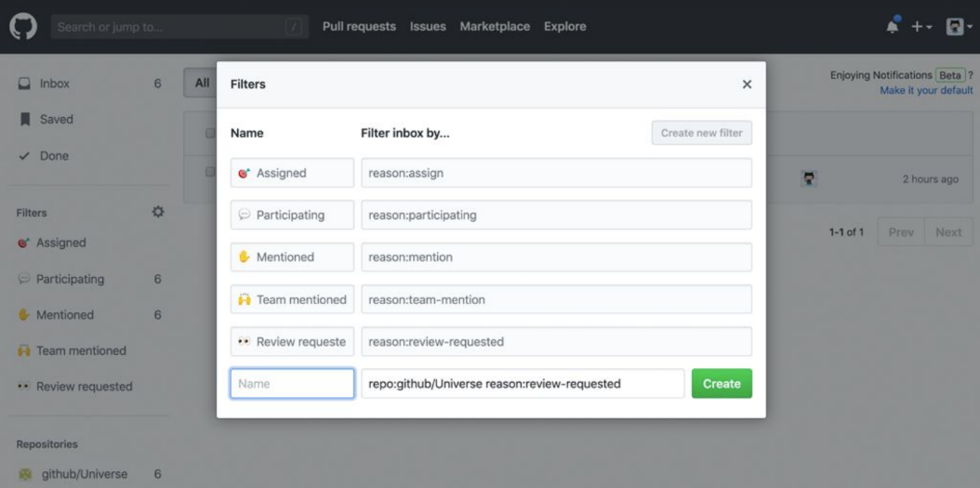Screen dimensions: 980x488
Task: Go to Marketplace in top navigation
Action: tap(495, 27)
